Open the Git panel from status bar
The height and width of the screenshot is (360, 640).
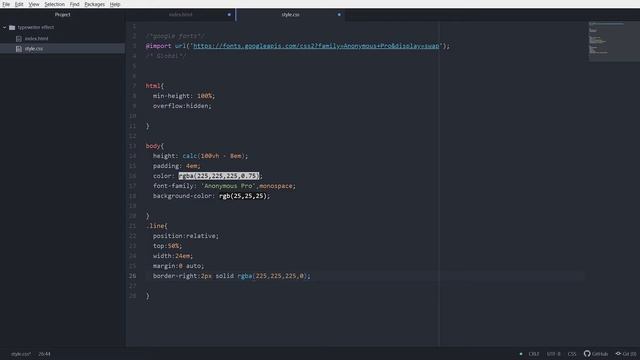coord(626,354)
